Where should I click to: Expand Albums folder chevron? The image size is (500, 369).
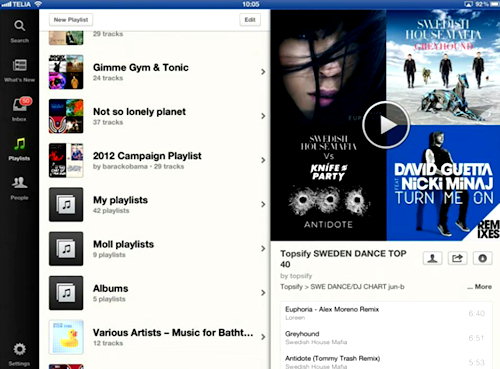click(x=263, y=293)
